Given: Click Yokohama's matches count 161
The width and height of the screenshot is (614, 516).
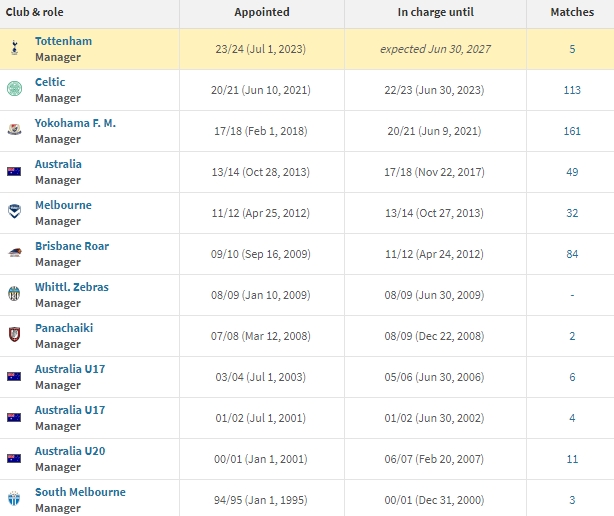Looking at the screenshot, I should coord(572,131).
